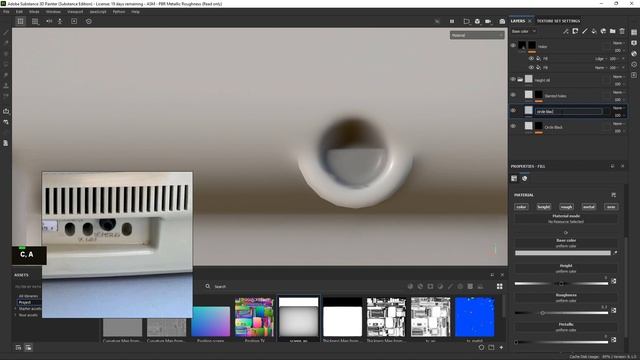Open the Window menu

pos(53,12)
